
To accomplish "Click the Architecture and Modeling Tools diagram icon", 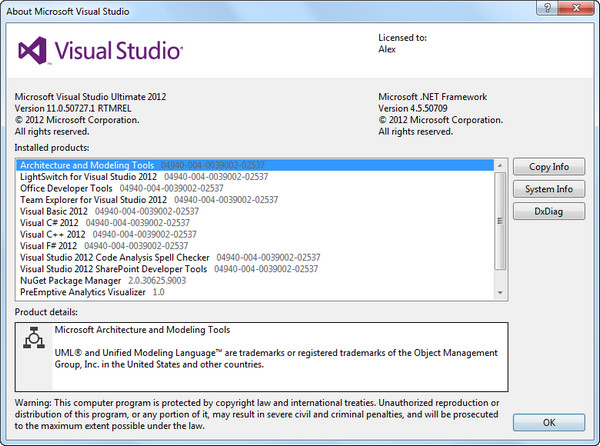I will [x=31, y=339].
